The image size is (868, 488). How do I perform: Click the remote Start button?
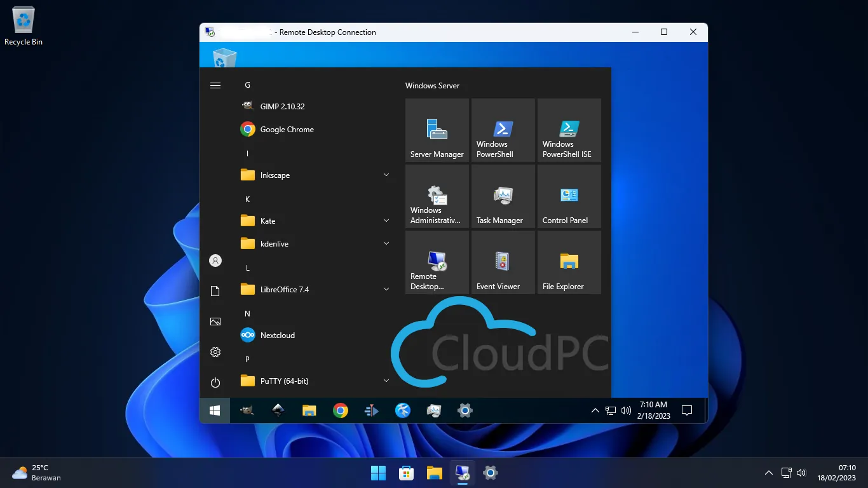pyautogui.click(x=215, y=410)
